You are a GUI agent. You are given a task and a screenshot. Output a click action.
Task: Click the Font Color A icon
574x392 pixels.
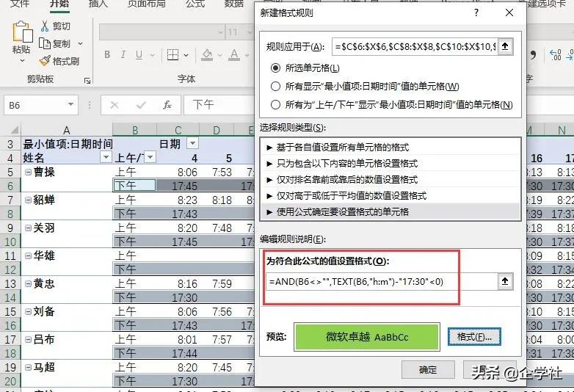click(234, 55)
